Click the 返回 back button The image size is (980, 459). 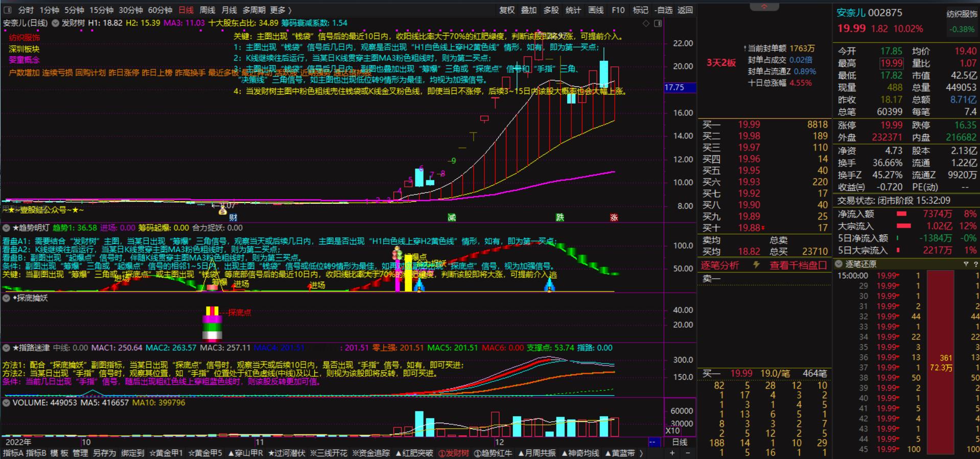tap(685, 10)
